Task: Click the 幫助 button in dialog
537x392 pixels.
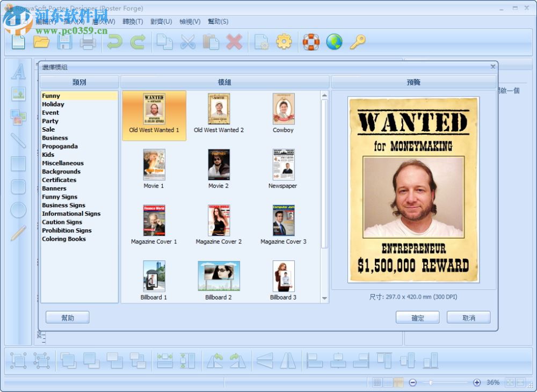Action: (x=68, y=317)
